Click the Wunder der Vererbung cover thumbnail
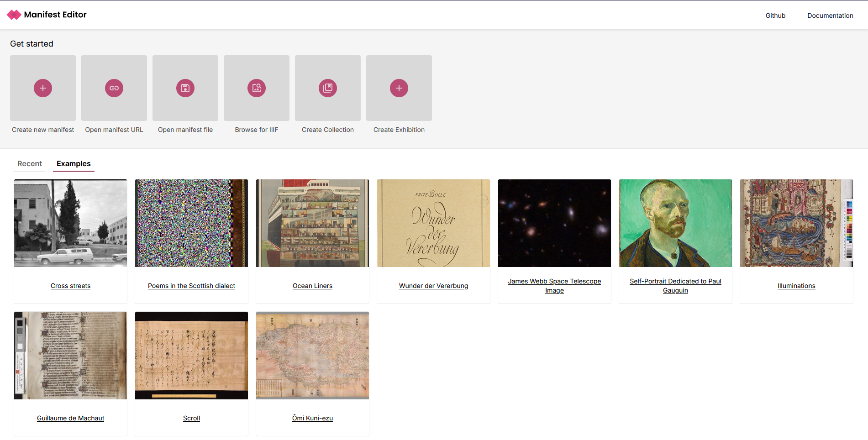 point(433,223)
